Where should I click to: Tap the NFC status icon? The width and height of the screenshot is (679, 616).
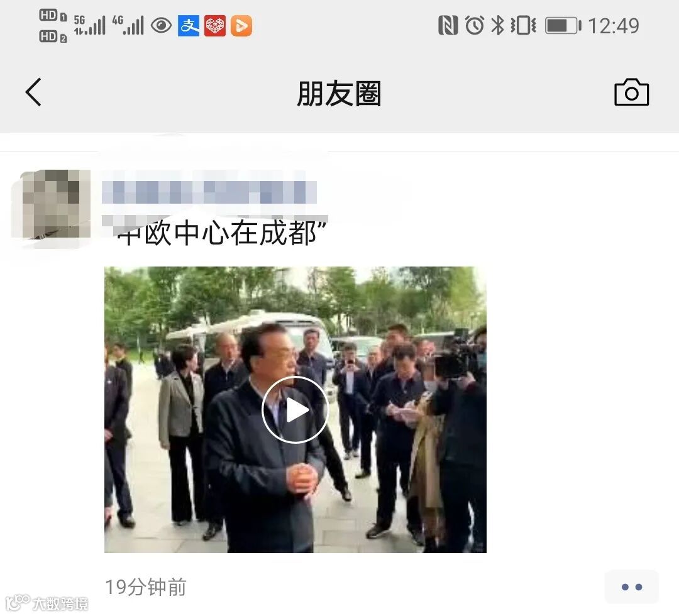[448, 26]
